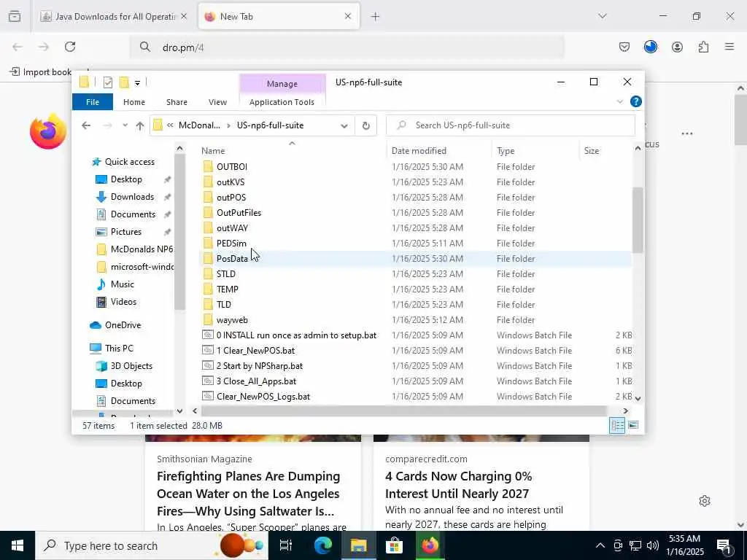Show hidden system tray icons
The image size is (747, 560).
(600, 545)
